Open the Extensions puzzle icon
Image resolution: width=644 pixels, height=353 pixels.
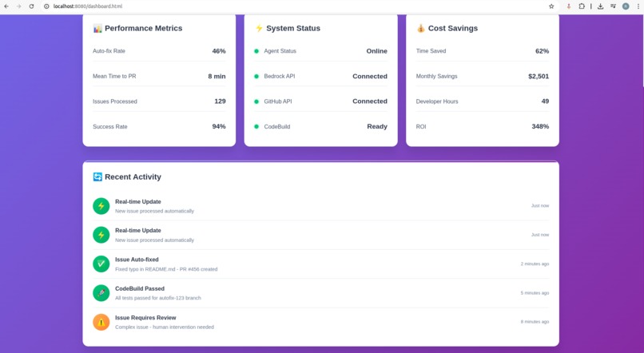(x=582, y=6)
